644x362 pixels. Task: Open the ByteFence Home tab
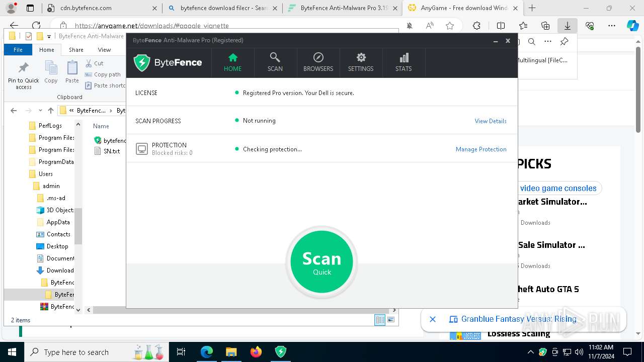[x=232, y=62]
